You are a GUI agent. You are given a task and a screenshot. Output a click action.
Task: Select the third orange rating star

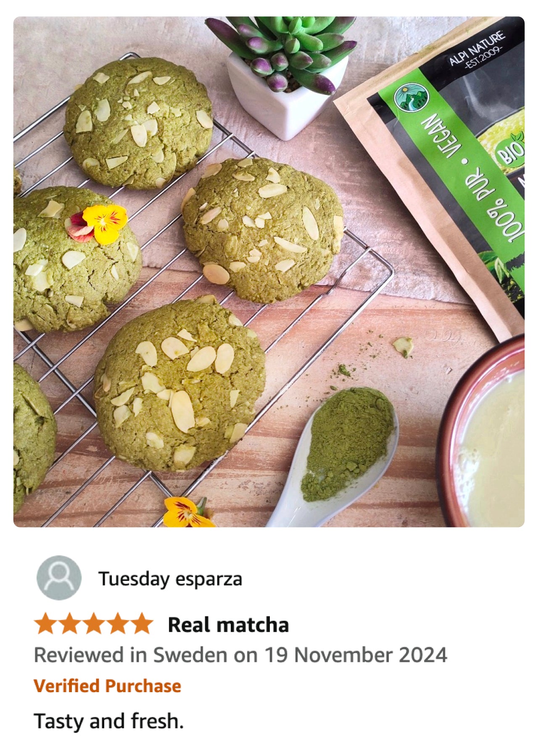(94, 624)
